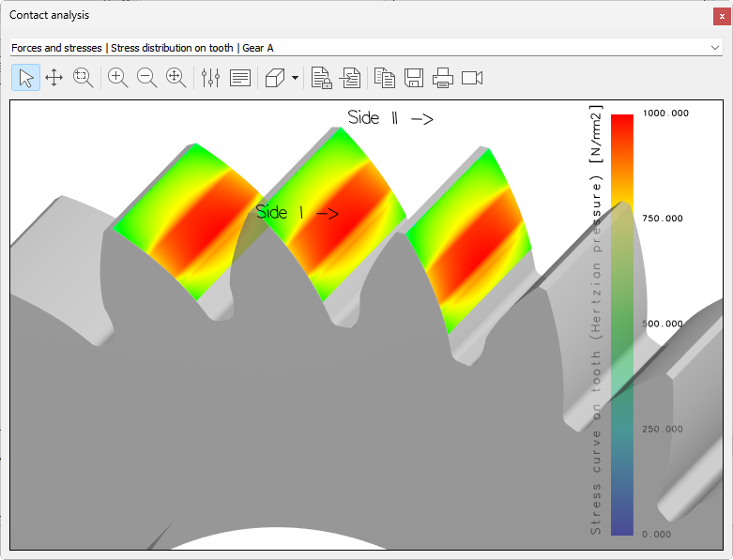The width and height of the screenshot is (733, 560).
Task: Copy the graphic to clipboard
Action: click(x=385, y=78)
